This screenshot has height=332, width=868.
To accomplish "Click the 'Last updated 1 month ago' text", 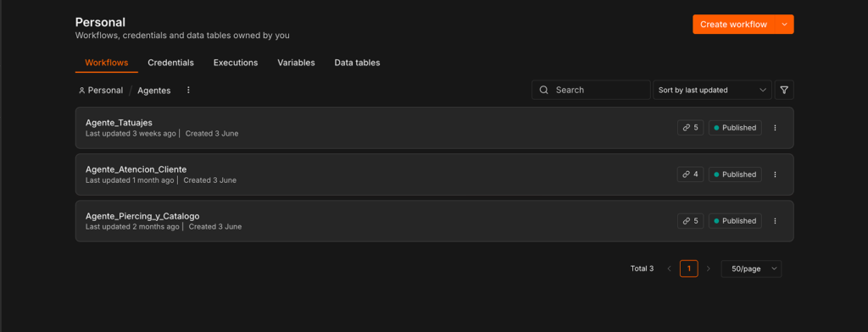I will click(130, 180).
